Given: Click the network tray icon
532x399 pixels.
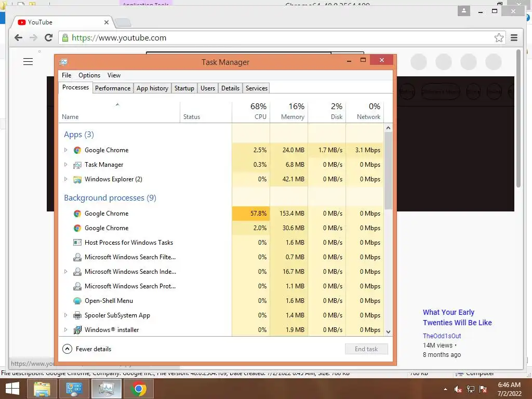Looking at the screenshot, I should [x=471, y=389].
